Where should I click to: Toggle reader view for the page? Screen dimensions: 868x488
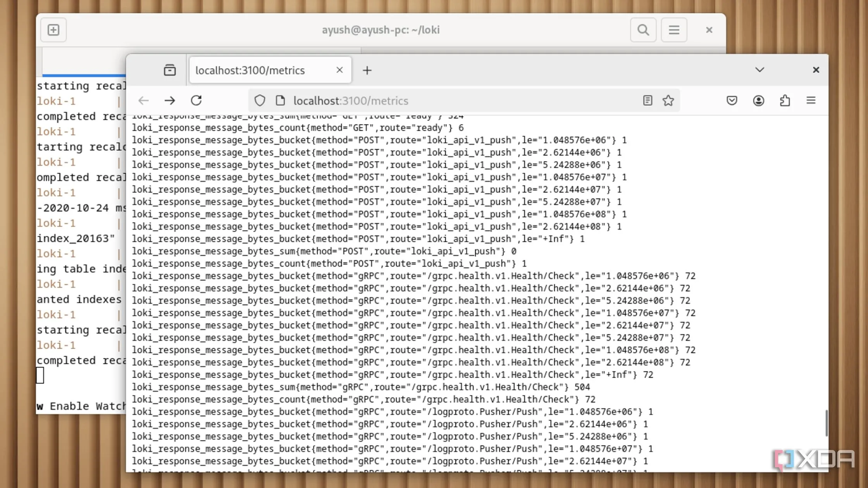tap(648, 101)
